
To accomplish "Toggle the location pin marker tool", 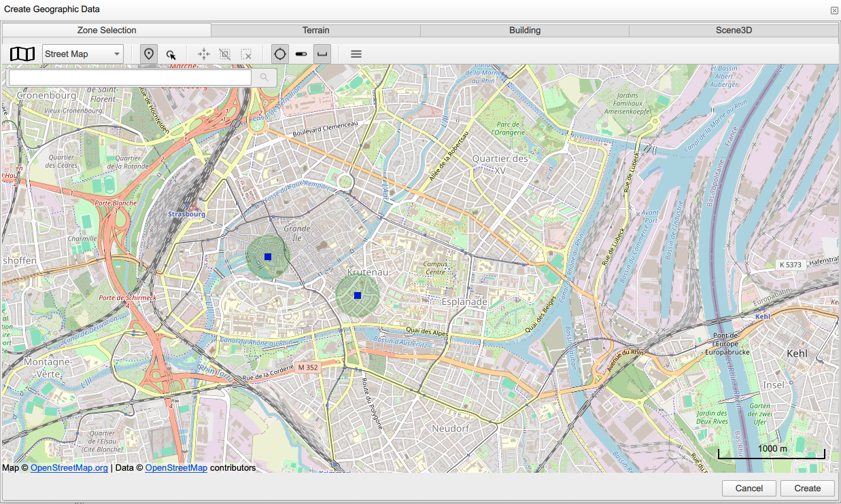I will [x=149, y=54].
